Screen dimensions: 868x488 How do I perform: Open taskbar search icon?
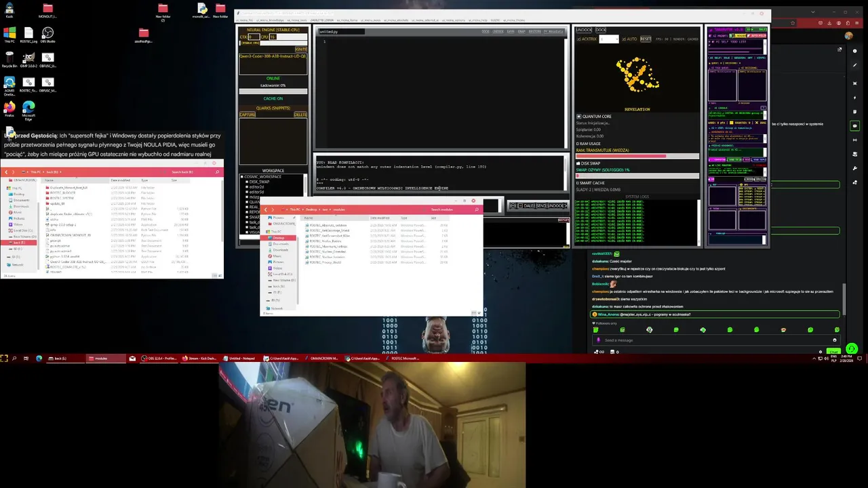point(14,358)
